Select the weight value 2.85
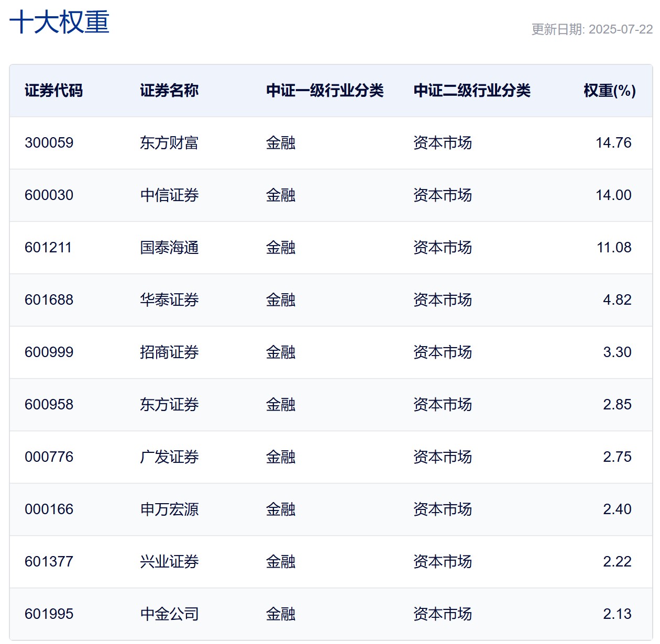 click(617, 405)
